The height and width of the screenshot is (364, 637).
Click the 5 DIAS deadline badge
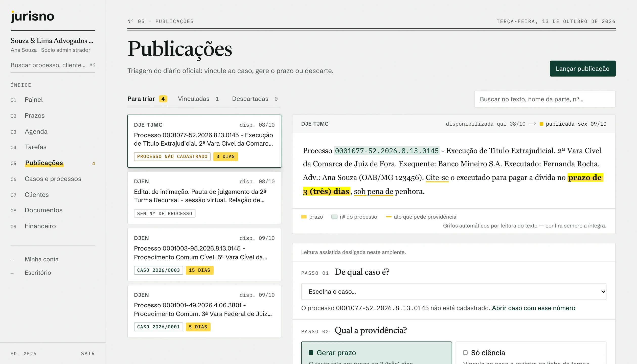pos(198,327)
